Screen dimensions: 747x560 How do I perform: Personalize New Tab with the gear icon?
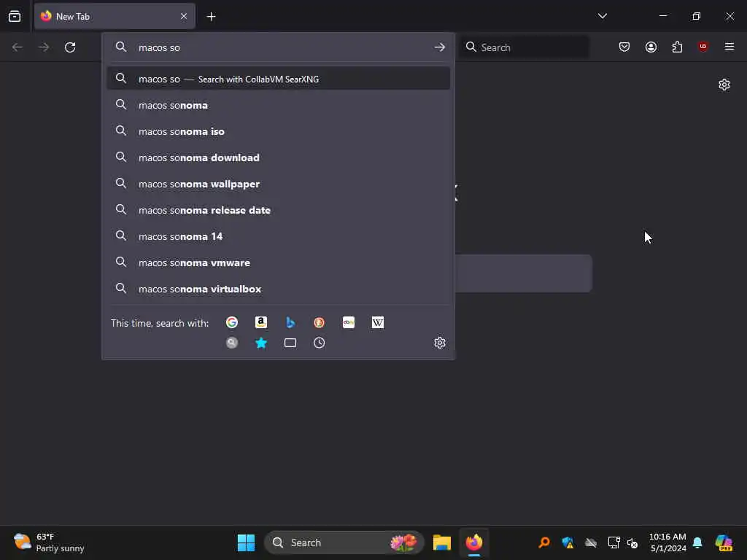tap(724, 85)
